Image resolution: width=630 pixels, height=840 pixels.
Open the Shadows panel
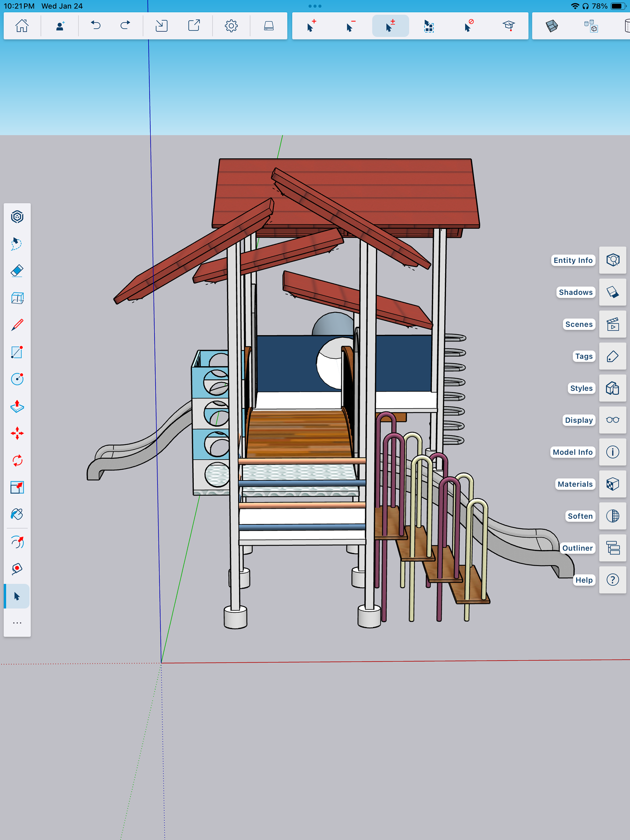[x=612, y=292]
